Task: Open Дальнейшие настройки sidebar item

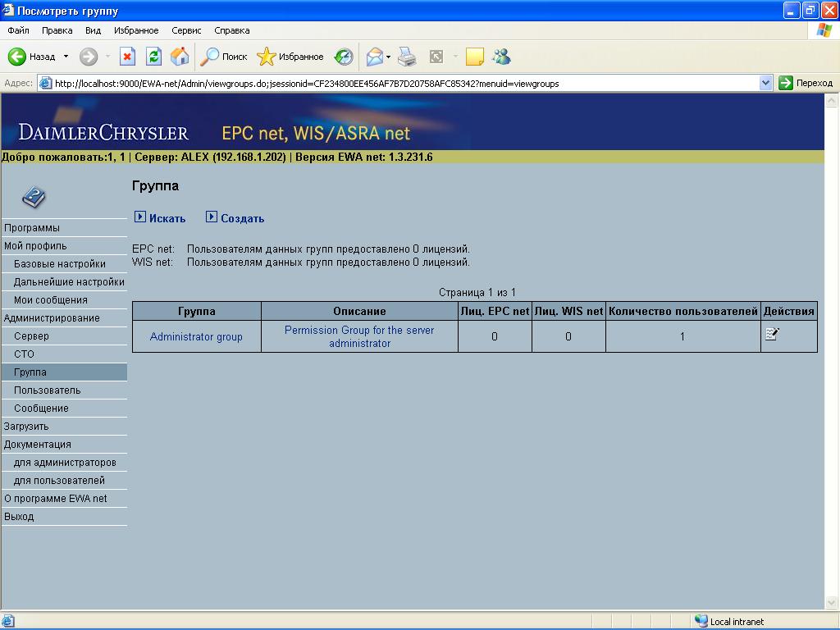Action: tap(64, 282)
